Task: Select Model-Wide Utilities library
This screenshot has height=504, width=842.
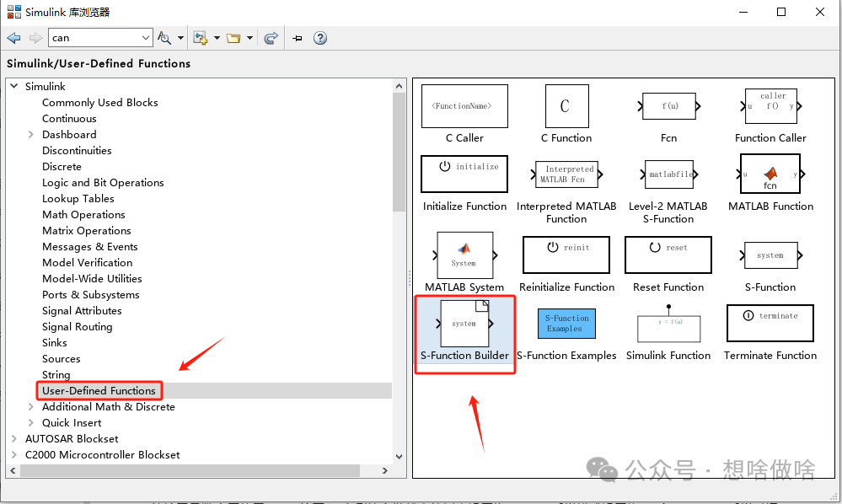Action: pos(92,279)
